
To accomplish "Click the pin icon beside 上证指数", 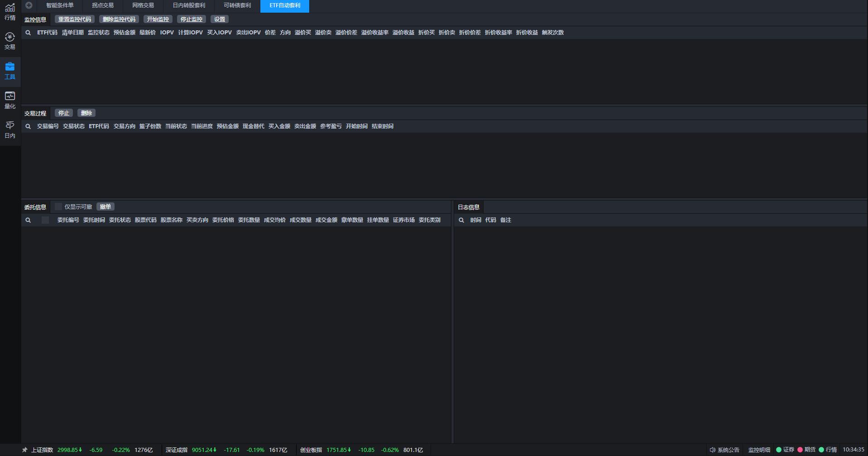I will tap(25, 450).
